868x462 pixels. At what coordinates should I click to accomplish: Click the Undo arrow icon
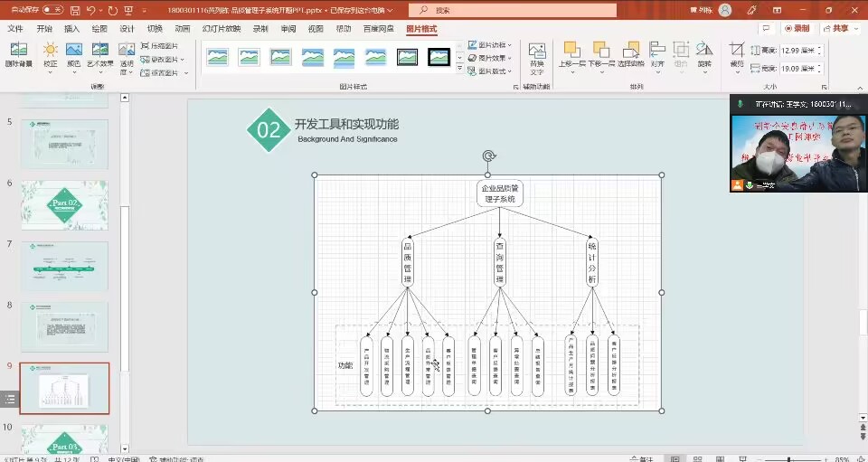tap(92, 10)
